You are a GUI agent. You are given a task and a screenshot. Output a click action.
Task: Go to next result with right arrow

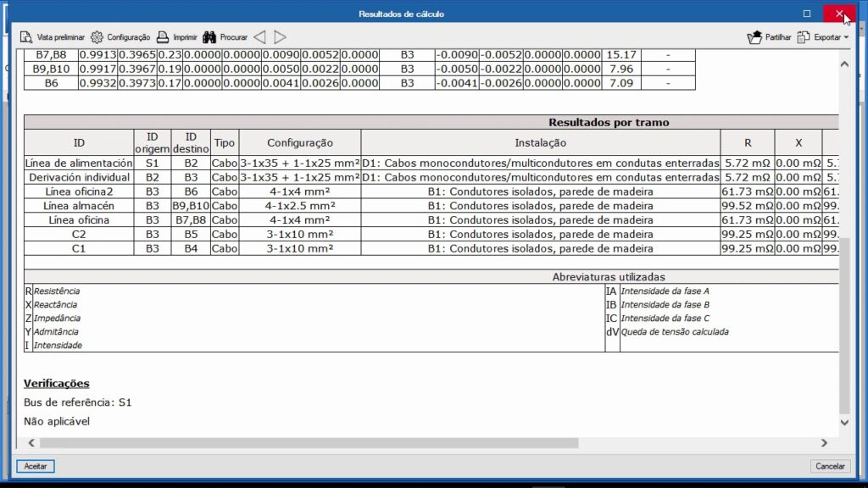280,37
